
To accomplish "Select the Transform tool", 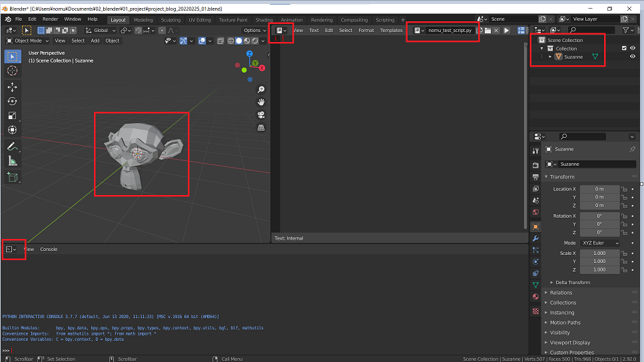I will 13,130.
